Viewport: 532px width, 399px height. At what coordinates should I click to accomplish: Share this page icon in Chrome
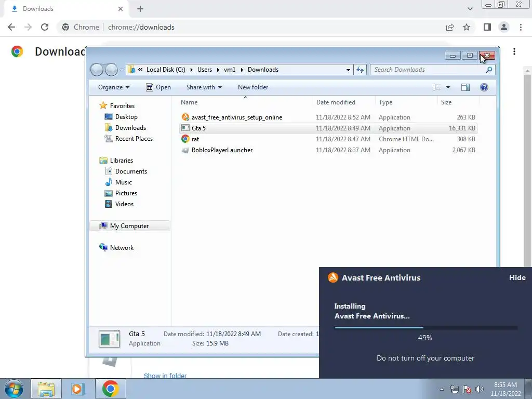pos(450,27)
